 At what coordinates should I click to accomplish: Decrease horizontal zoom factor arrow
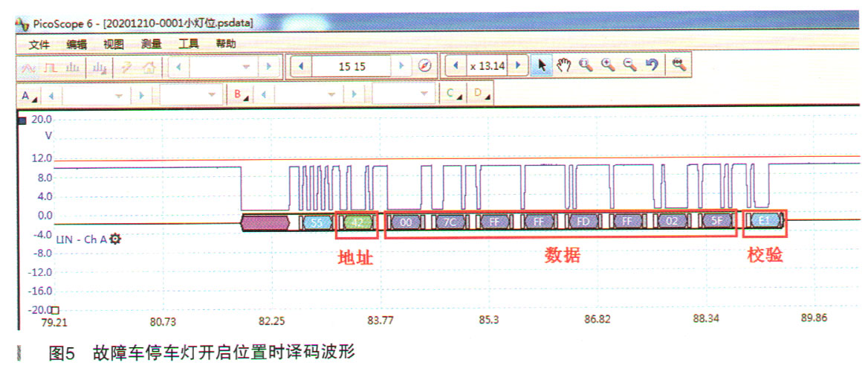(x=456, y=66)
